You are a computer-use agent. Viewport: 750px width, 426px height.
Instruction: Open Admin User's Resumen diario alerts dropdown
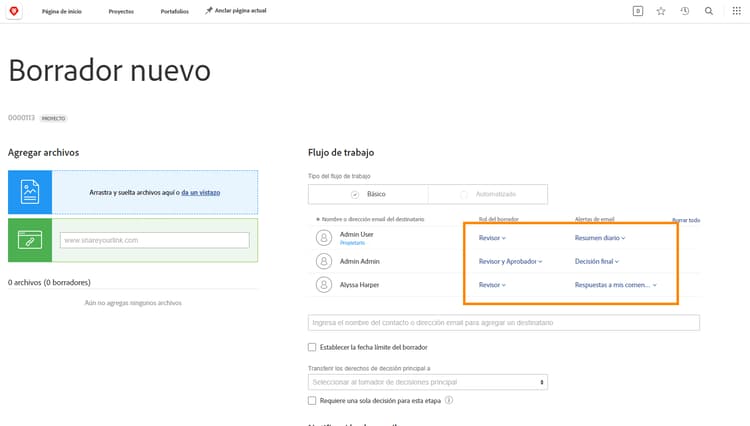point(600,238)
